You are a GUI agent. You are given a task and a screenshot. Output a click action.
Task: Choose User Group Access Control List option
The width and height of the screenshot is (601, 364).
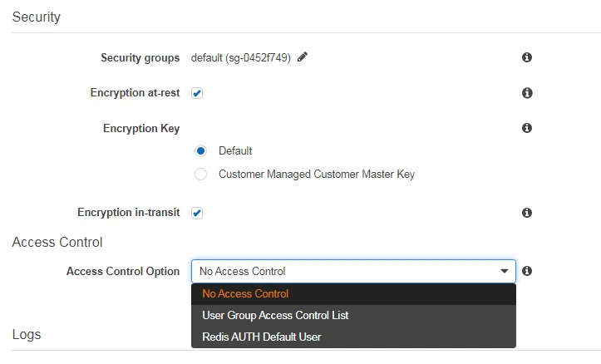[275, 315]
